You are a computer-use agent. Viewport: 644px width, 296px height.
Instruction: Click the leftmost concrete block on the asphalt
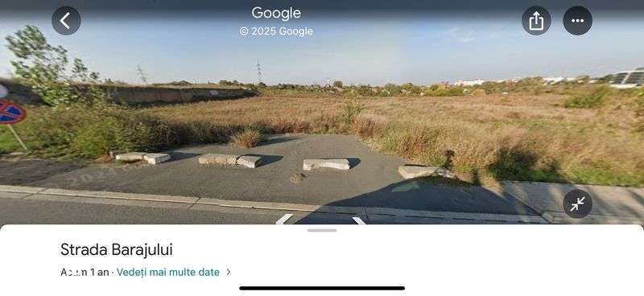coord(142,158)
